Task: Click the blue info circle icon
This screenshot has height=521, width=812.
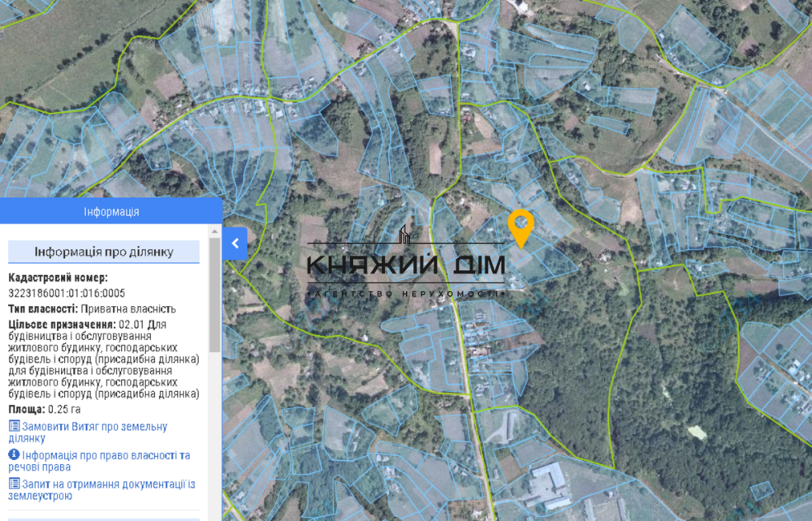Action: [14, 455]
